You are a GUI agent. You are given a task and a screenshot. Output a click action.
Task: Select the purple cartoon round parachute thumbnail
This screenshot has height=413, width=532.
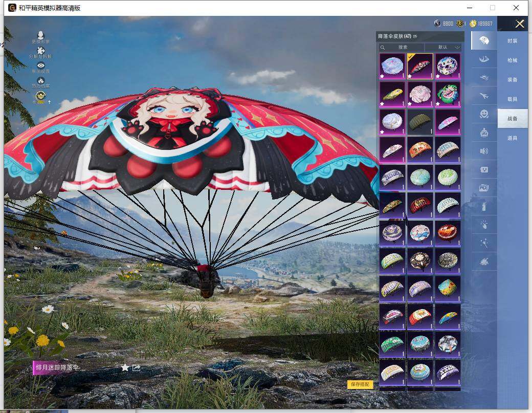coord(448,66)
